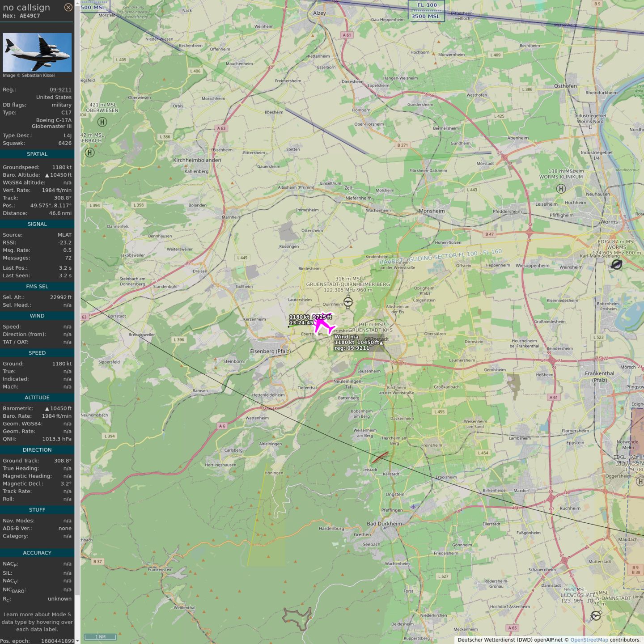Click the Gruenstadt-Quirnheimer Berg airfield icon
The width and height of the screenshot is (644, 644).
click(348, 302)
